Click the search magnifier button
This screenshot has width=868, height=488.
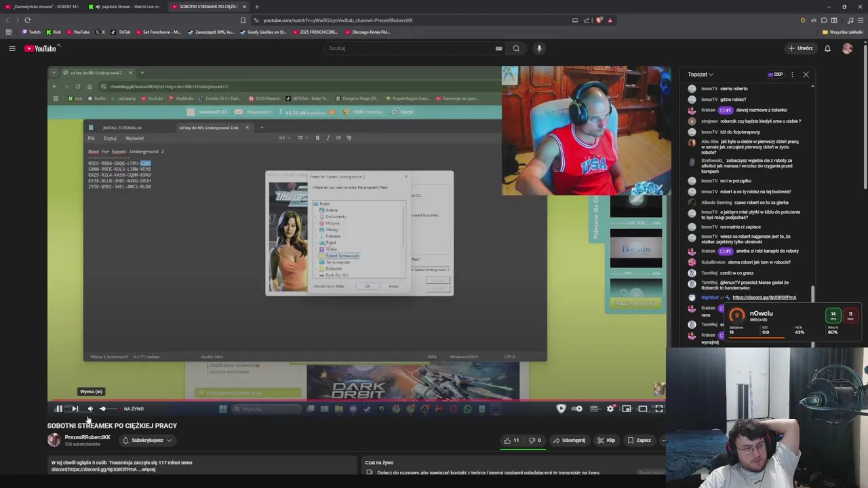coord(516,48)
